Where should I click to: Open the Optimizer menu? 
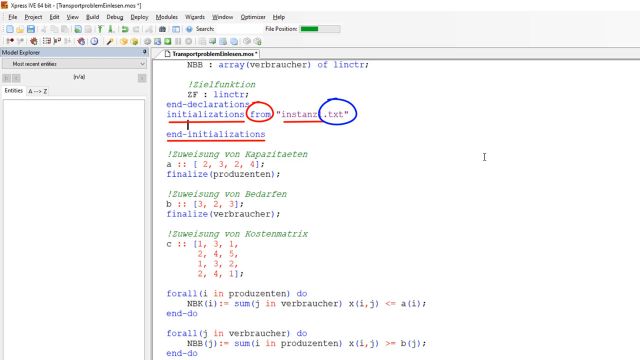[253, 17]
